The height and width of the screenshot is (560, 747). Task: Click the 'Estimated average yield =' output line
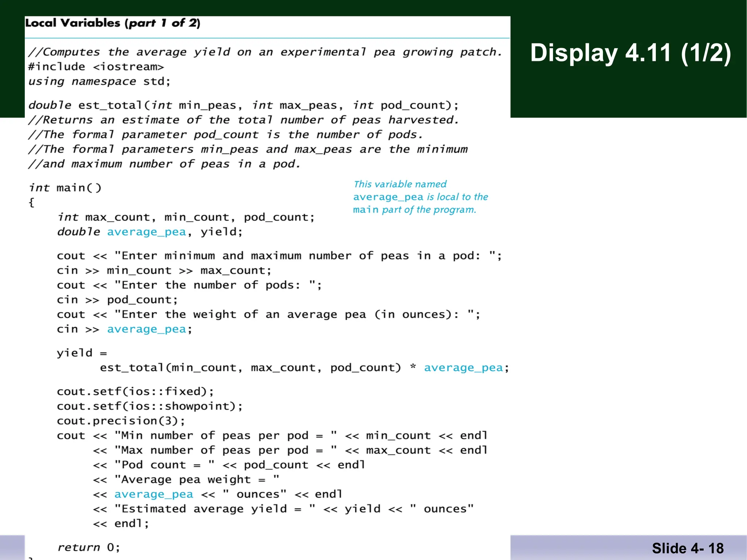pos(283,509)
